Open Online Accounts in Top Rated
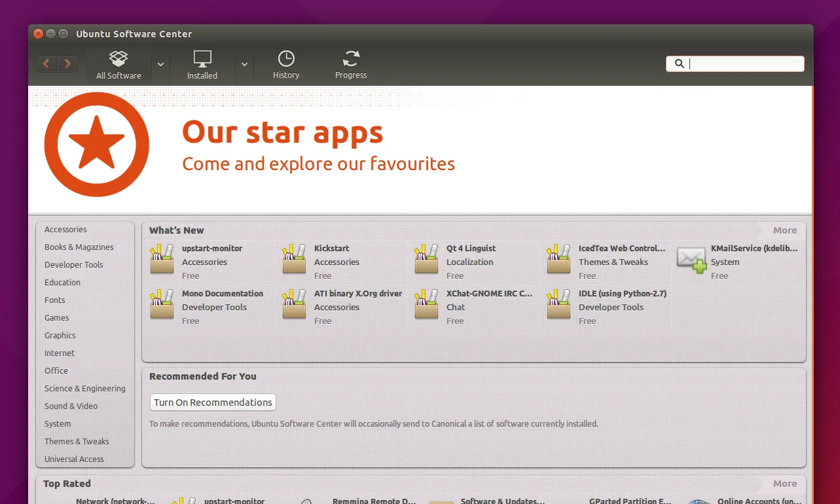Image resolution: width=840 pixels, height=504 pixels. 759,501
